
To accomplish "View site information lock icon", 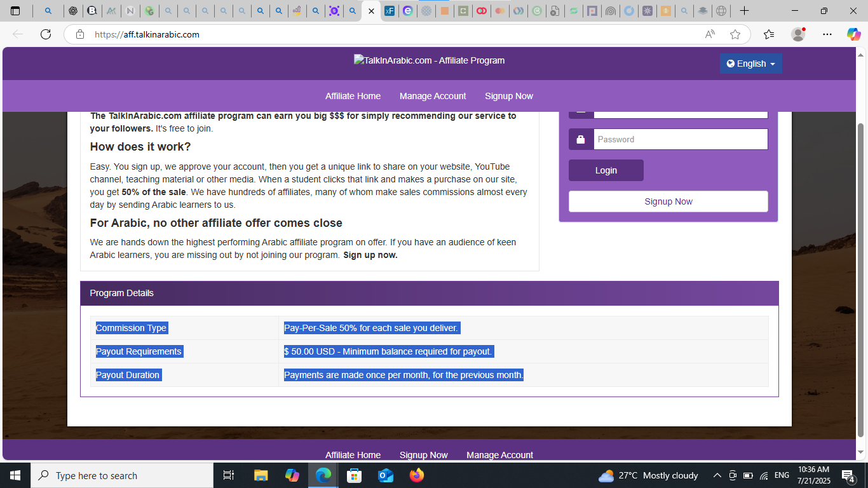I will tap(80, 34).
